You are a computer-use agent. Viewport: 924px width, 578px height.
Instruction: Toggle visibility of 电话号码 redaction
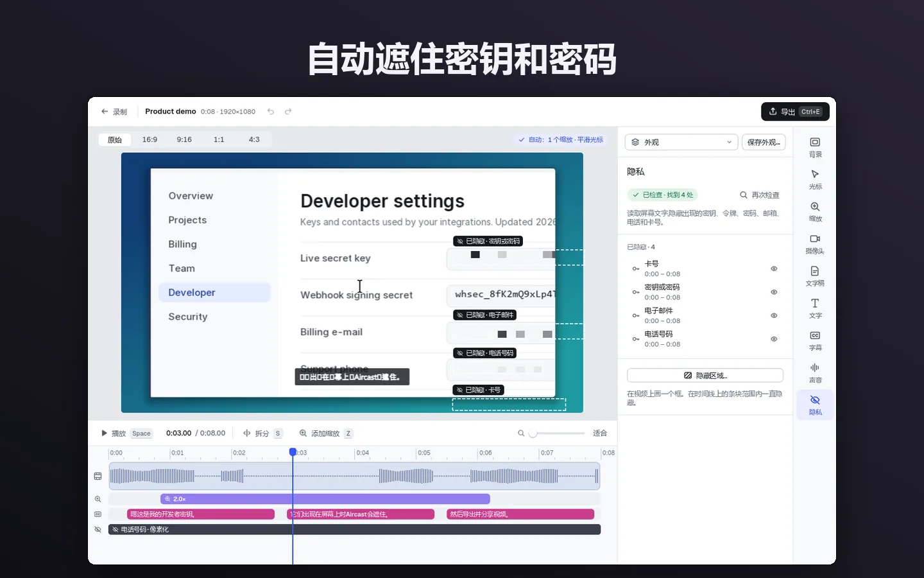(x=774, y=339)
